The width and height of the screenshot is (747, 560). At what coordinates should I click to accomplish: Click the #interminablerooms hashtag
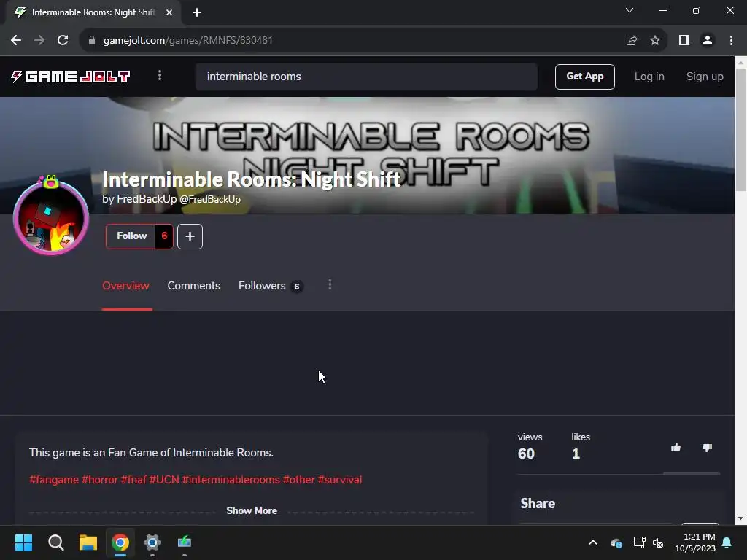[231, 480]
